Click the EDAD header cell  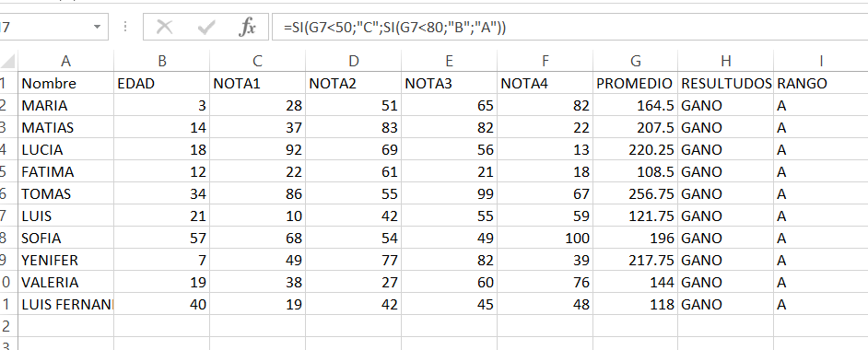[161, 84]
